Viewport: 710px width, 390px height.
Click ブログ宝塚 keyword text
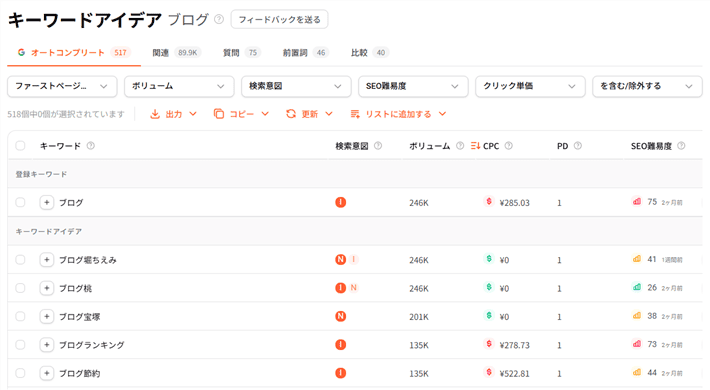[80, 317]
